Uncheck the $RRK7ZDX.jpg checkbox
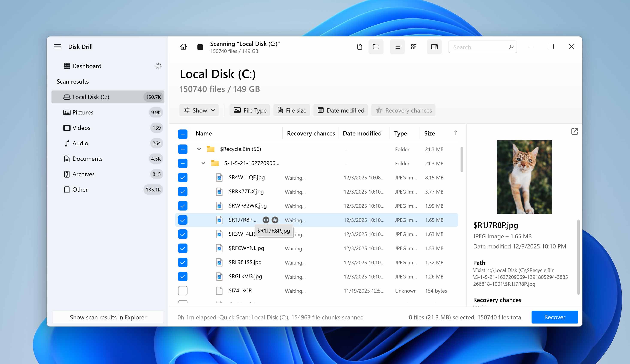630x364 pixels. click(183, 192)
